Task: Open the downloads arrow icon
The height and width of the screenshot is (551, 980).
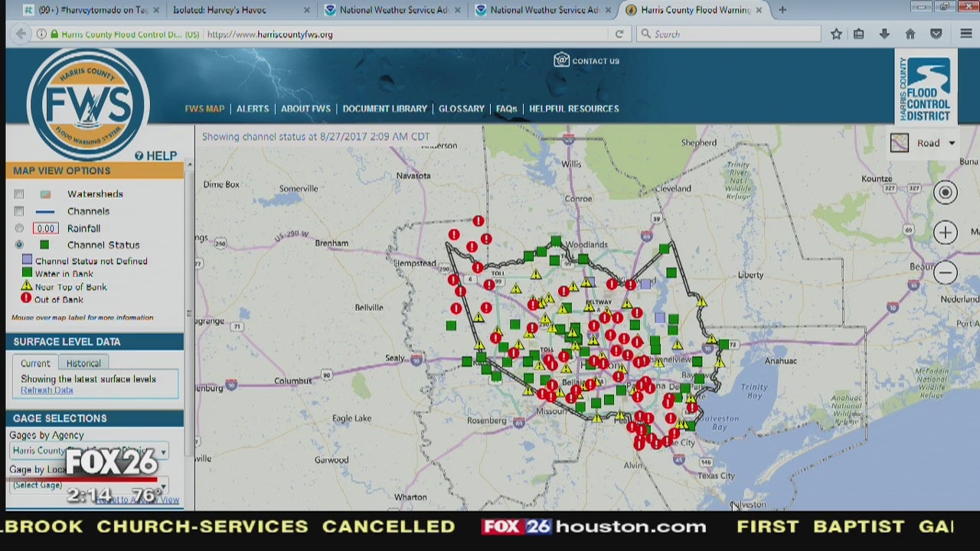Action: point(884,34)
